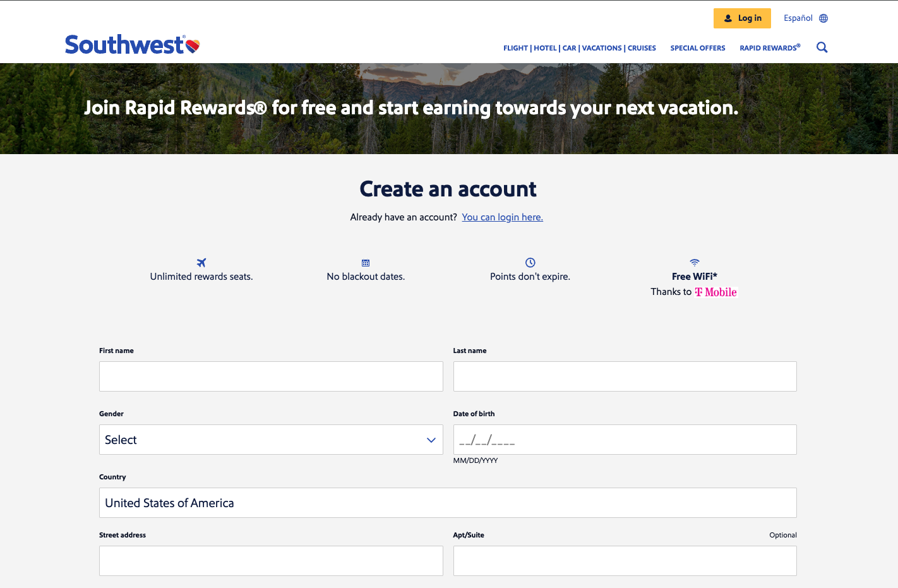Viewport: 898px width, 588px height.
Task: Open the Country dropdown showing United States
Action: tap(448, 503)
